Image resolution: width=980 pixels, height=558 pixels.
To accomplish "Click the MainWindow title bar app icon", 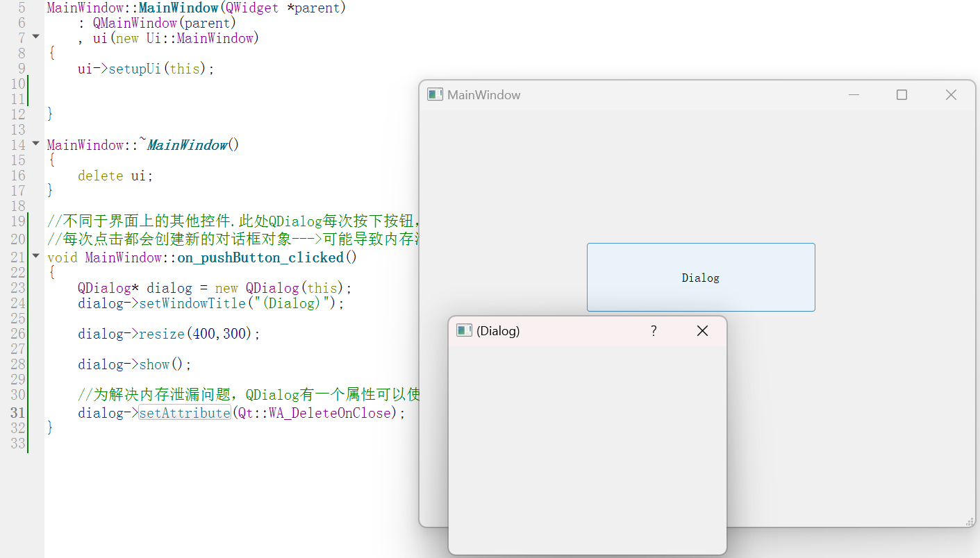I will (x=435, y=94).
